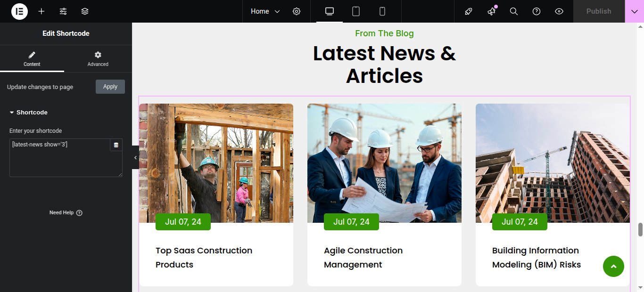Open Home page dropdown selector
644x292 pixels.
(265, 11)
